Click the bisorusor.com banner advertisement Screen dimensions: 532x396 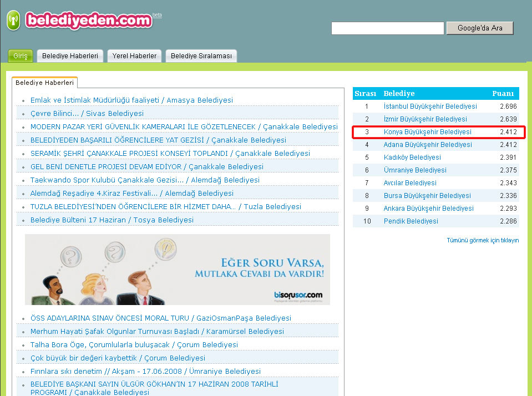pyautogui.click(x=178, y=270)
